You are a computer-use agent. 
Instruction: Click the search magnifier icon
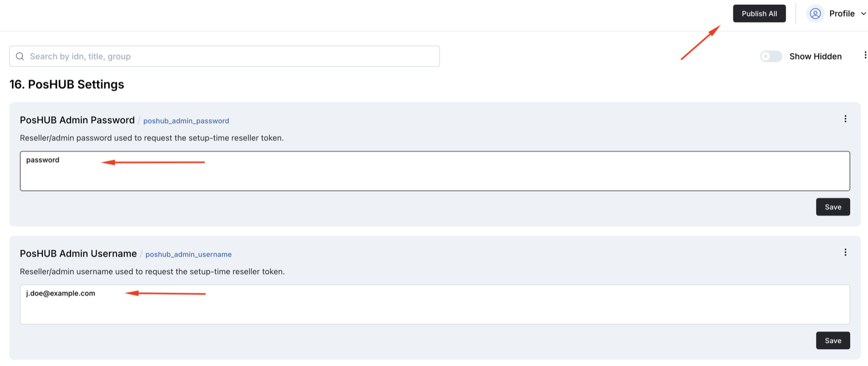(x=20, y=56)
